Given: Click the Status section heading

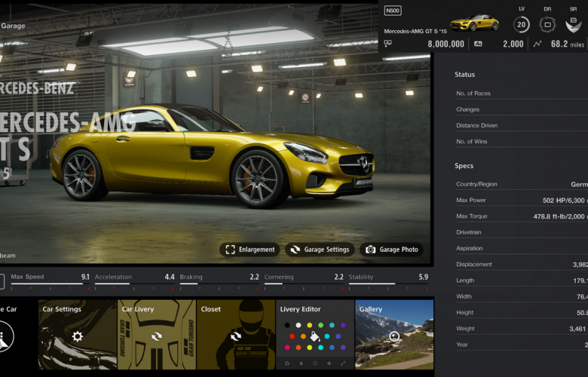Looking at the screenshot, I should click(465, 75).
